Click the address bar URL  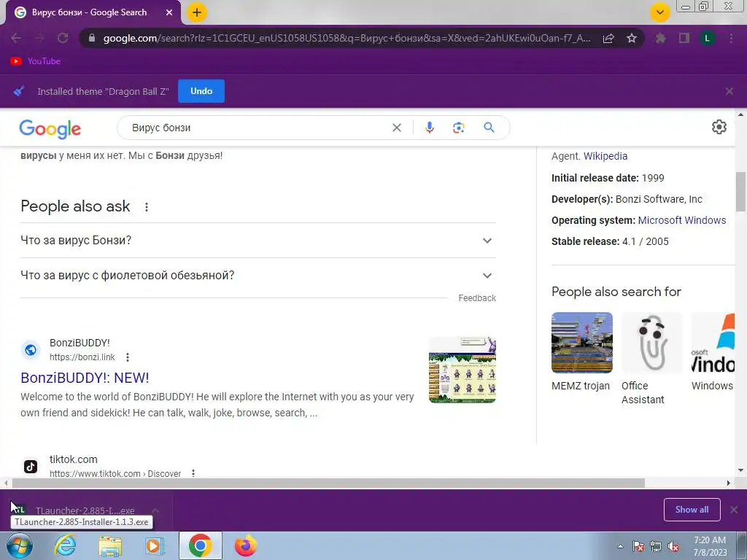point(347,38)
